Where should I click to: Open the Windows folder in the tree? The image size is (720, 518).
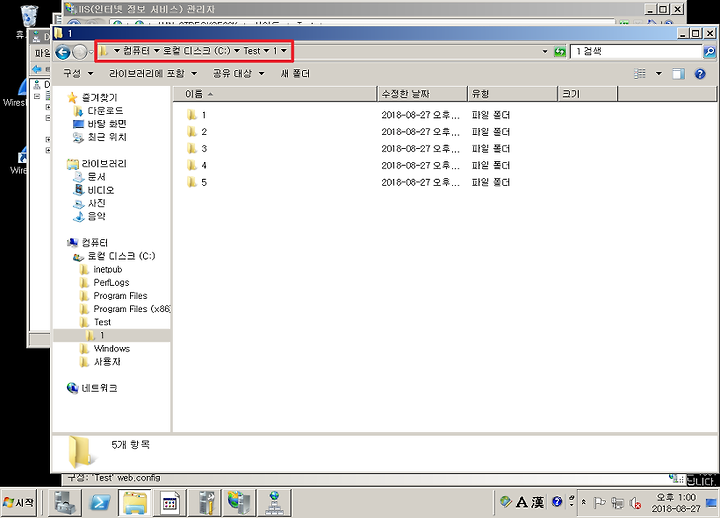click(112, 349)
